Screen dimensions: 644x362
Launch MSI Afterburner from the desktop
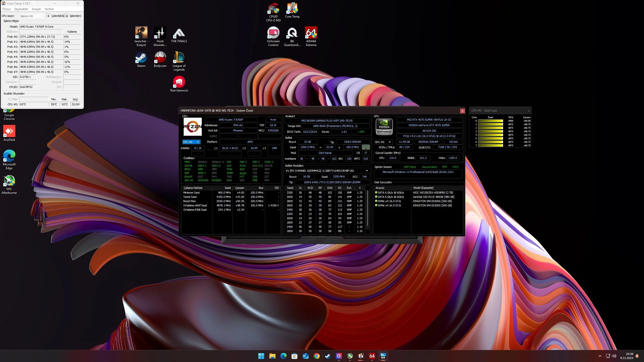9,184
